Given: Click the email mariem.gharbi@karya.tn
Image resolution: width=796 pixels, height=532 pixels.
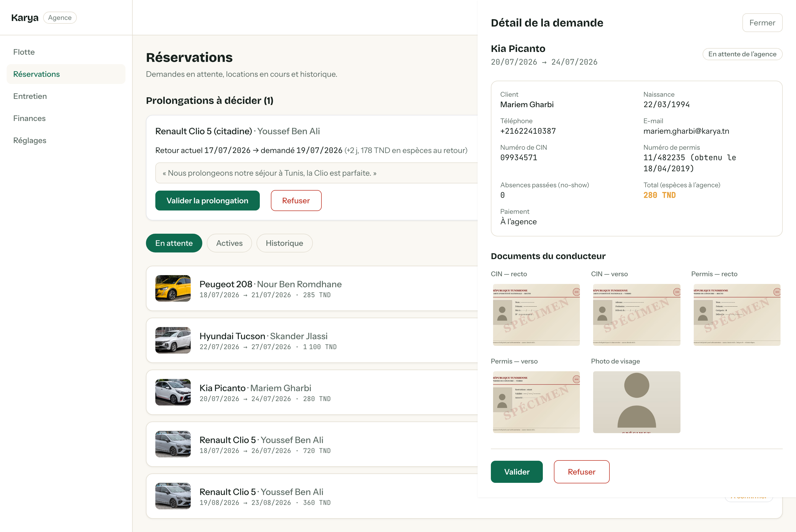Looking at the screenshot, I should (x=686, y=131).
